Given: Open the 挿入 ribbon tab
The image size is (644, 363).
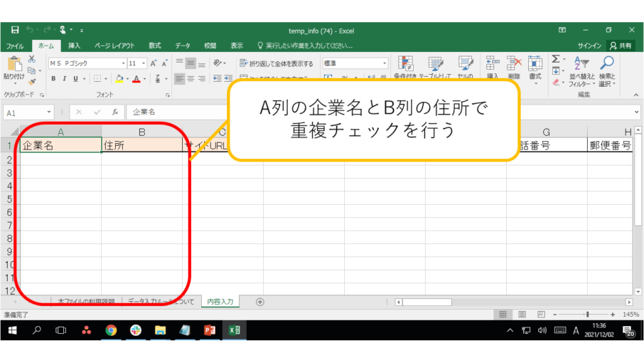Looking at the screenshot, I should click(x=75, y=46).
